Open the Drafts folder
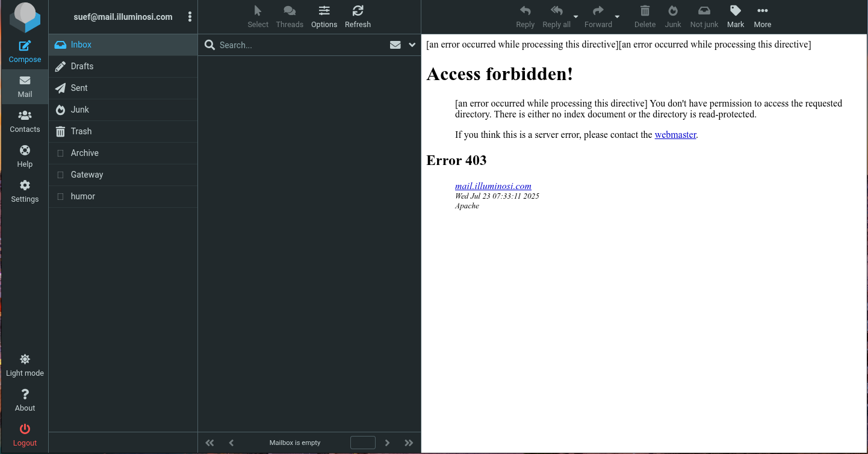Screen dimensions: 868x454 pos(123,66)
